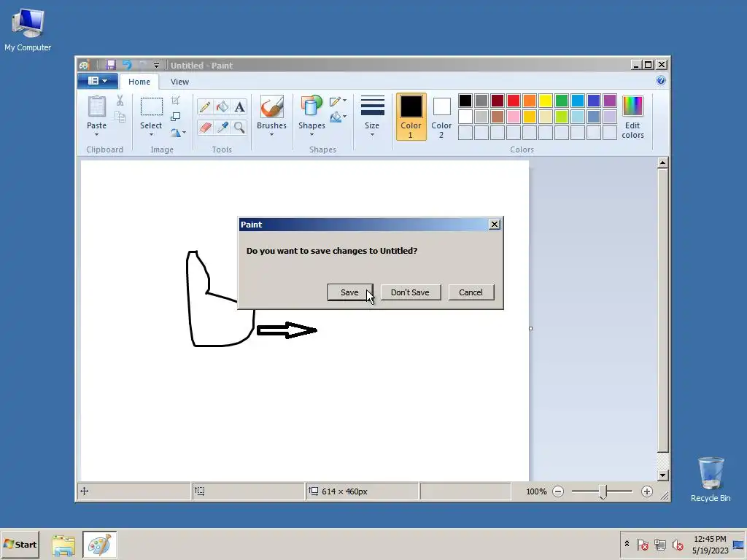Click the Paint icon in the taskbar

[99, 545]
